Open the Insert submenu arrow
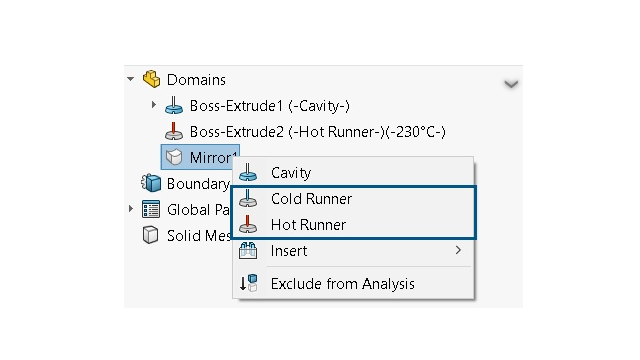Viewport: 640px width, 360px height. [x=458, y=250]
